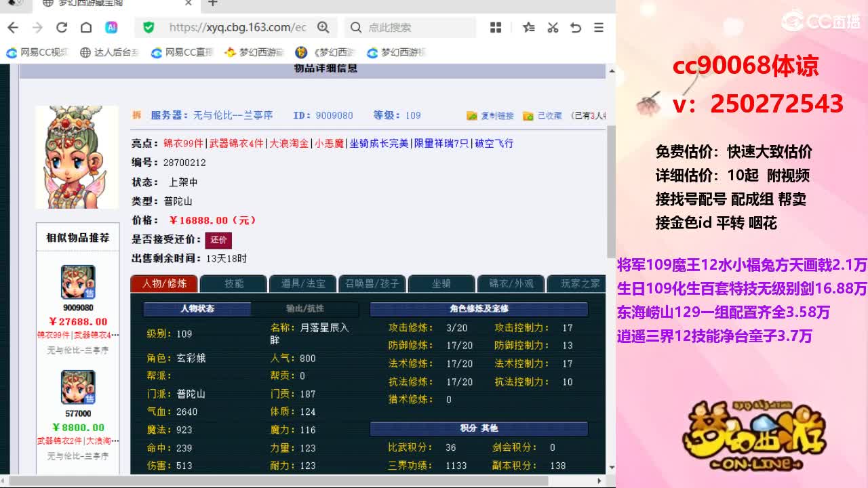Image resolution: width=868 pixels, height=488 pixels.
Task: Click the character portrait image
Action: pos(77,157)
